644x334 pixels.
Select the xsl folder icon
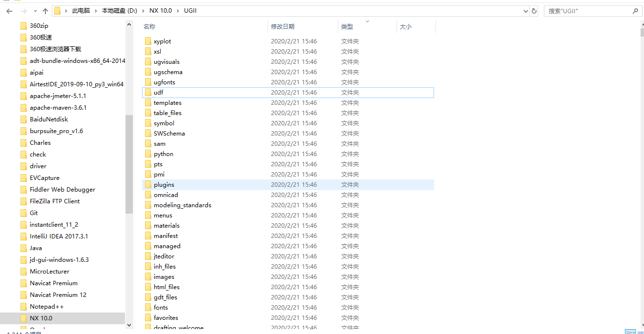coord(148,51)
